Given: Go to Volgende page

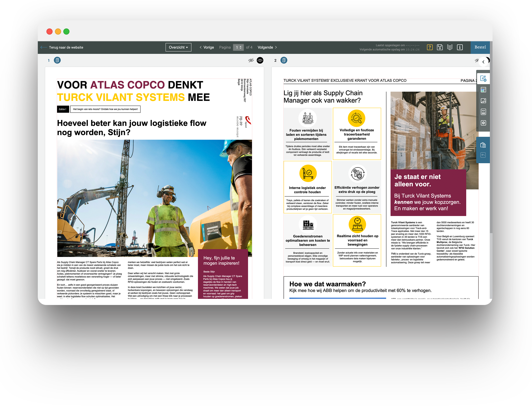Looking at the screenshot, I should (x=267, y=47).
